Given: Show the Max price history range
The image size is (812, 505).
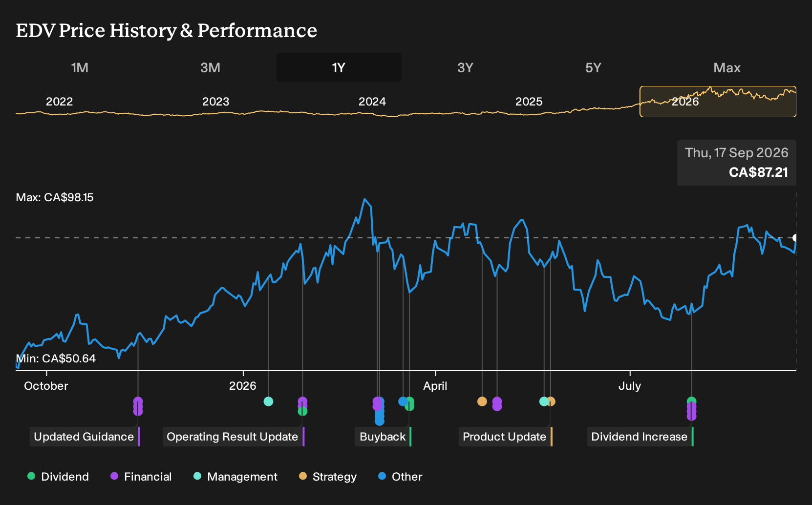Looking at the screenshot, I should [727, 67].
